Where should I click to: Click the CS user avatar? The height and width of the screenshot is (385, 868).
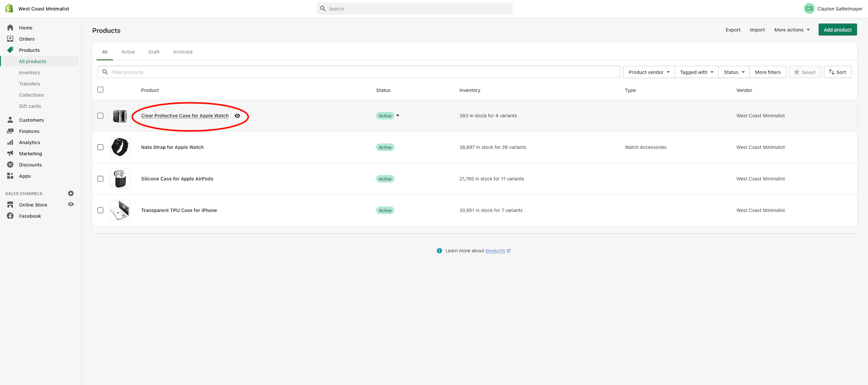[x=809, y=9]
